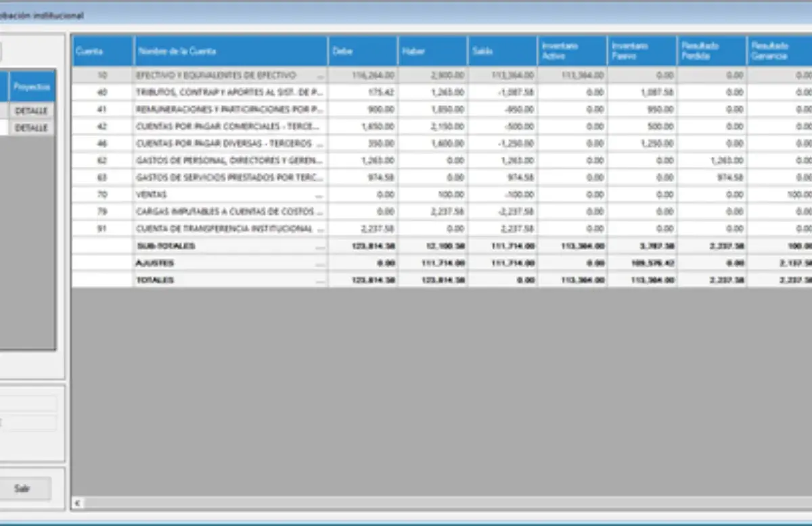Expand ellipsis on the SUB-TOTALES row
Viewport: 812px width, 526px height.
coord(320,246)
